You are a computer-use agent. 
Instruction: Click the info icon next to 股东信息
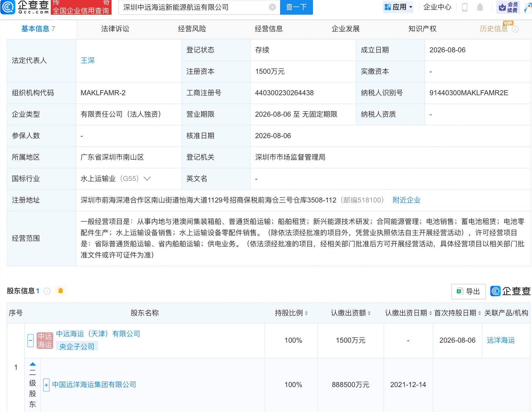click(x=47, y=291)
